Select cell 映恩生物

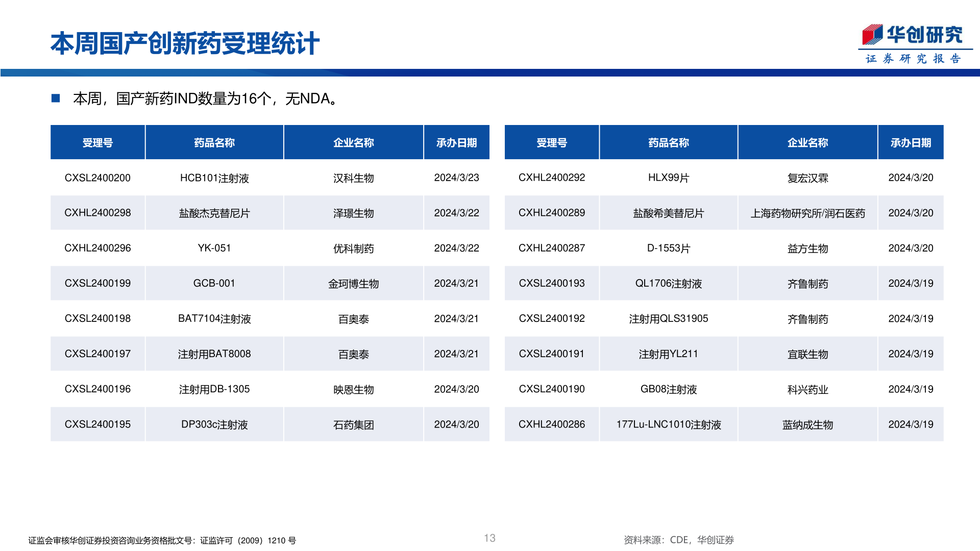(354, 389)
